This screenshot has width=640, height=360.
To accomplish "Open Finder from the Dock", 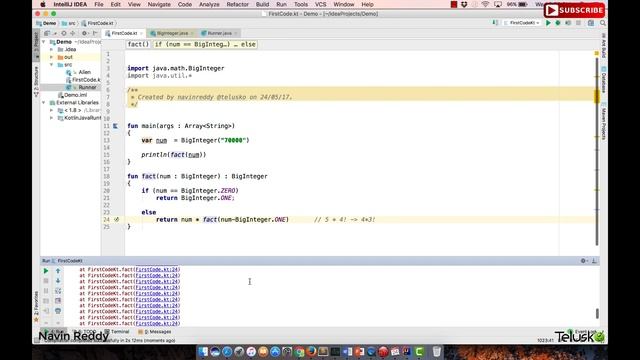I will 203,351.
